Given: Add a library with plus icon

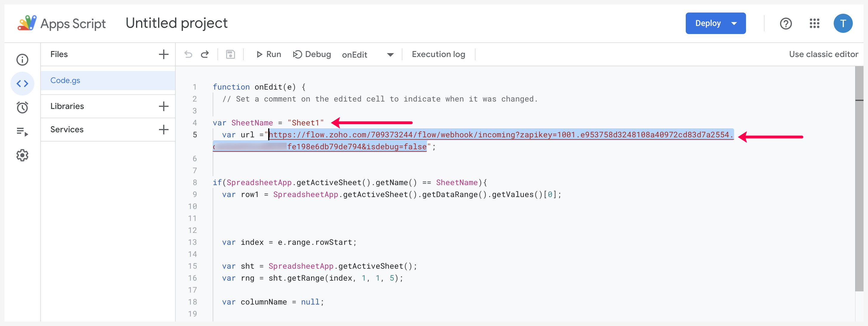Looking at the screenshot, I should point(163,106).
